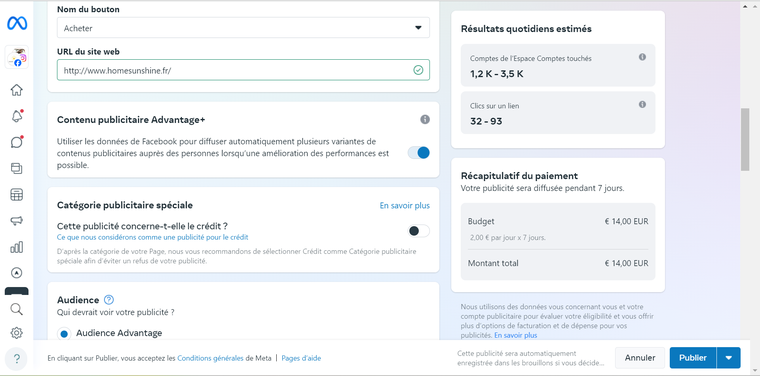Open the arrow dropdown beside Publier
This screenshot has width=760, height=376.
pyautogui.click(x=729, y=358)
